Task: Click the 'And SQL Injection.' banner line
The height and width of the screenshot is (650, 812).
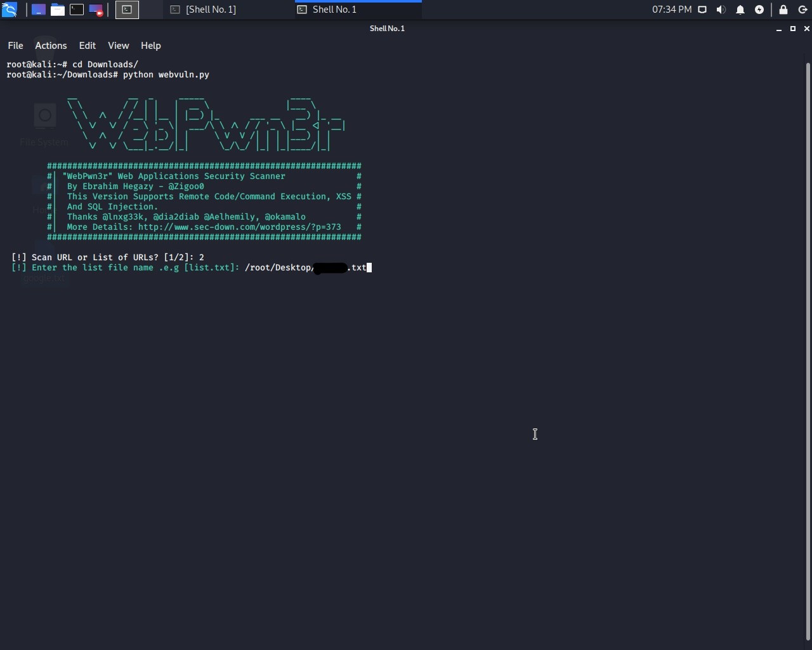Action: pyautogui.click(x=113, y=206)
